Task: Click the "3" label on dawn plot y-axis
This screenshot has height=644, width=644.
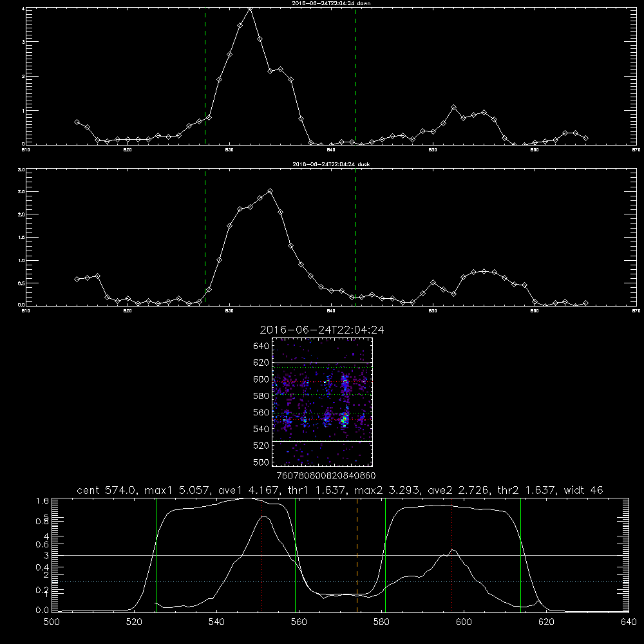Action: pyautogui.click(x=23, y=42)
